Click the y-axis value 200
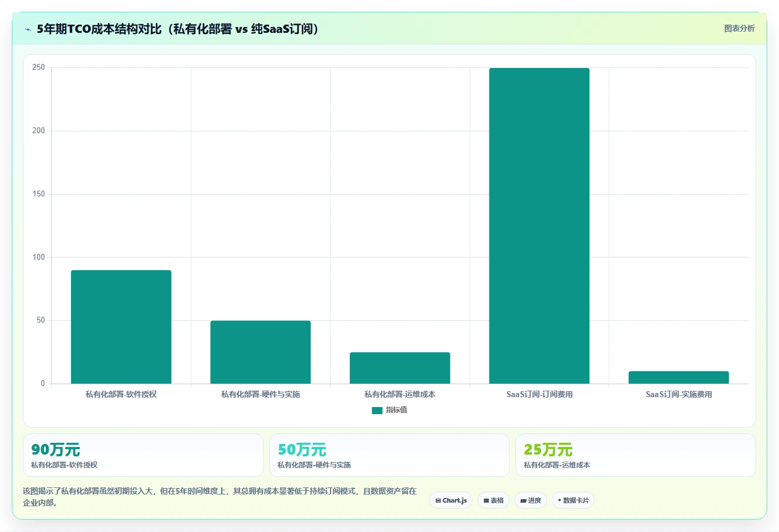Viewport: 779px width, 532px height. click(39, 131)
